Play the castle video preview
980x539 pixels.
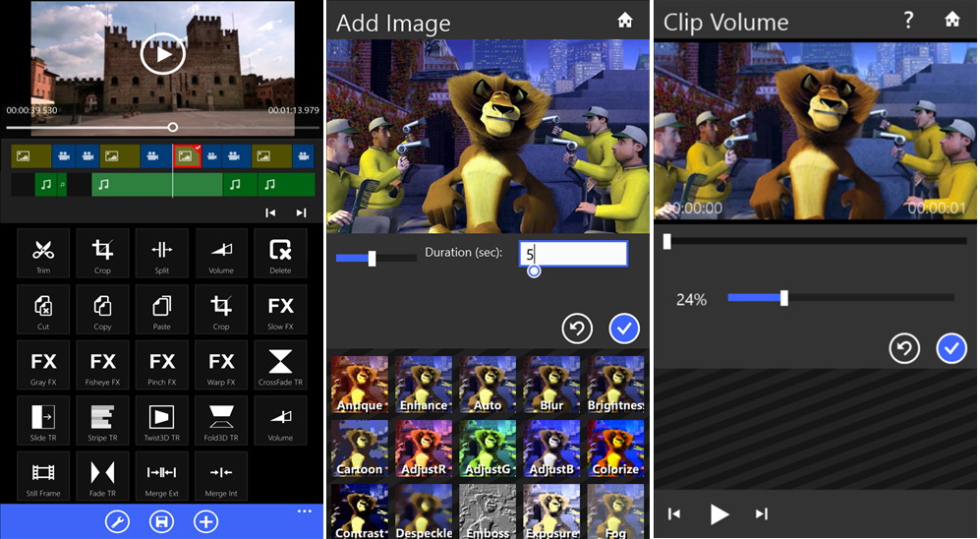point(162,54)
